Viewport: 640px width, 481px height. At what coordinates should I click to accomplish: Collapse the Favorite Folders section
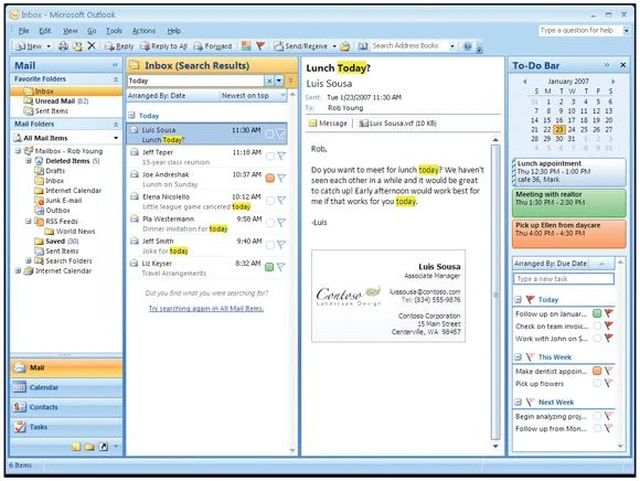pos(116,79)
